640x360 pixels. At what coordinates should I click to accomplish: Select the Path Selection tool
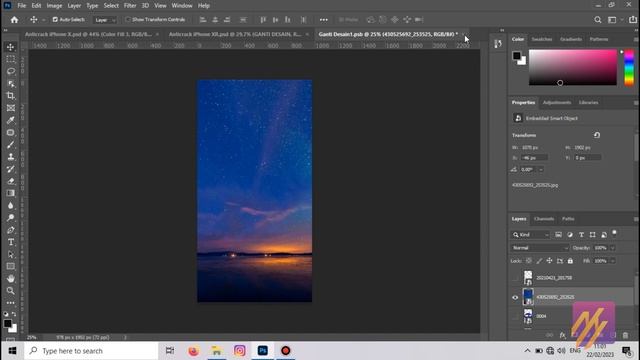[11, 254]
